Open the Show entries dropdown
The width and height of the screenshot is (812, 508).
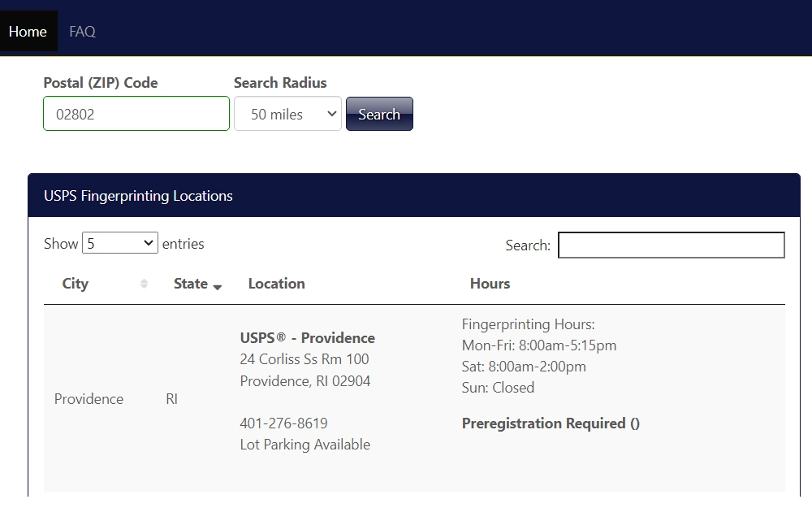(x=120, y=243)
